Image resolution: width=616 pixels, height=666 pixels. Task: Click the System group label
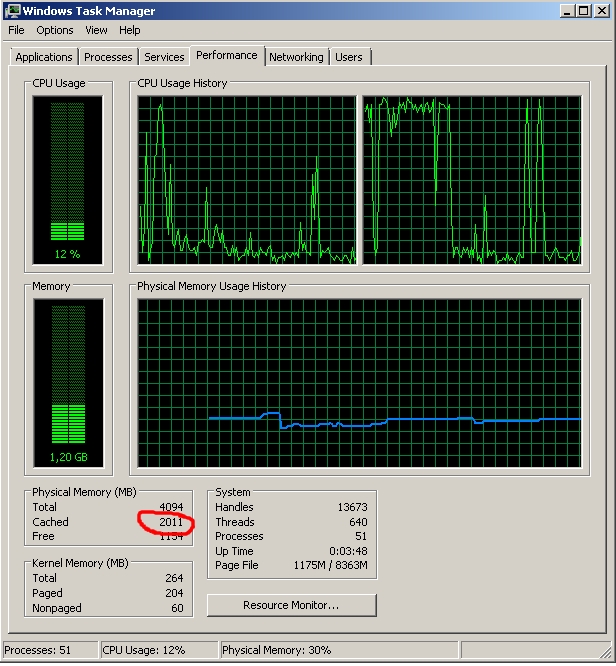[x=232, y=492]
